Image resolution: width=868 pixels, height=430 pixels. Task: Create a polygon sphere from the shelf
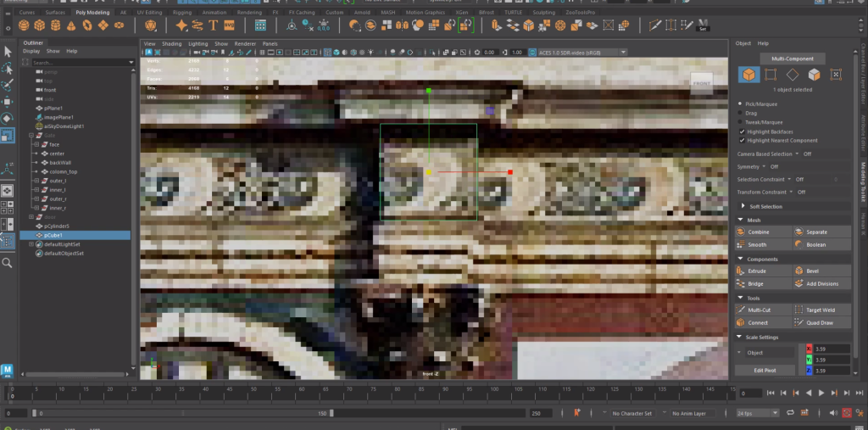[x=23, y=25]
